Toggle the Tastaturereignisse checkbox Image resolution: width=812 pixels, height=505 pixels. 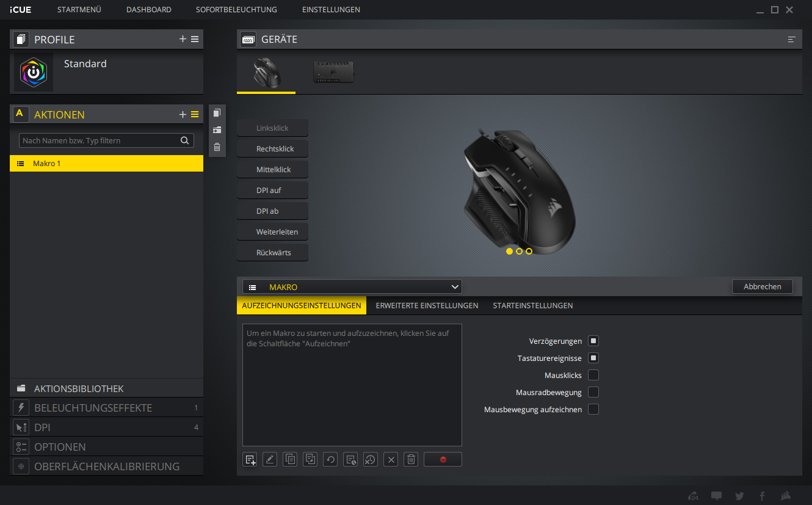click(593, 358)
